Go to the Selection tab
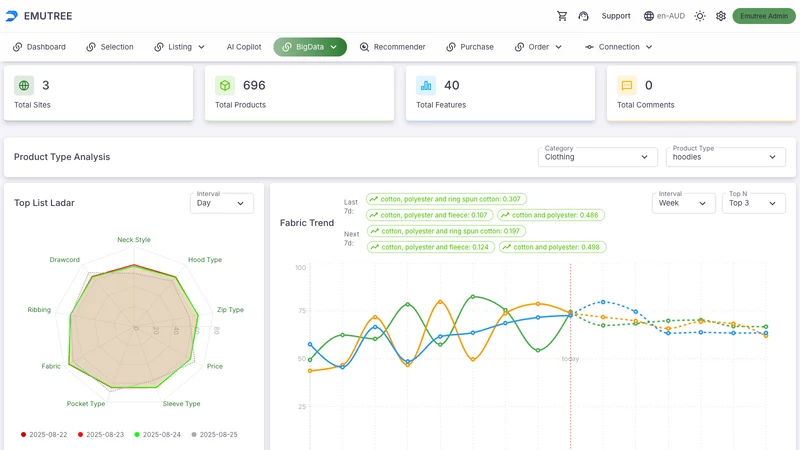Image resolution: width=800 pixels, height=450 pixels. click(x=110, y=47)
